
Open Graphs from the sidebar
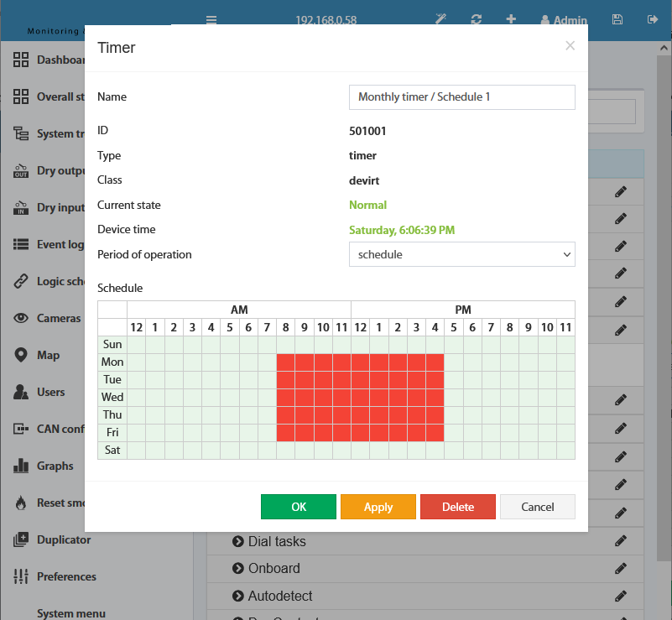tap(44, 466)
